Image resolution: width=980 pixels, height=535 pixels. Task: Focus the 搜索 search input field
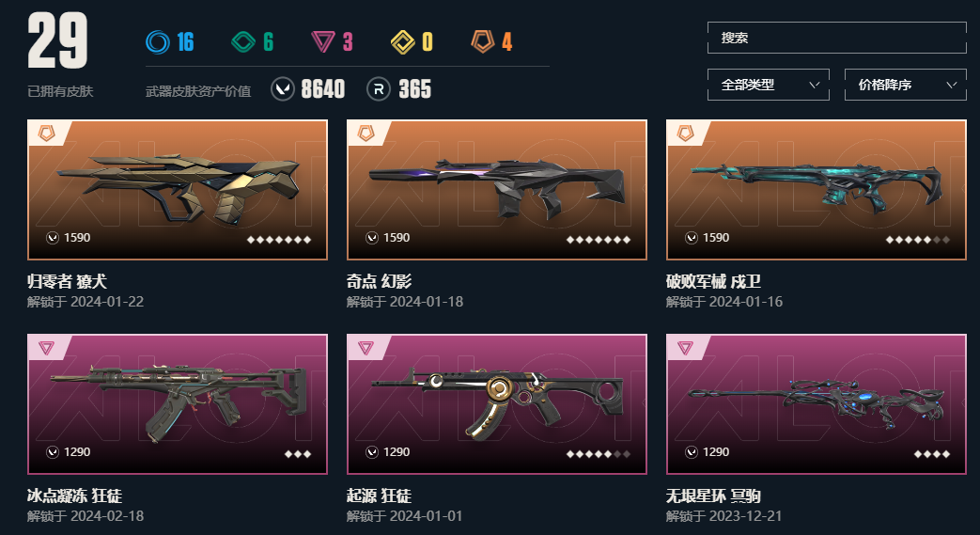tap(837, 38)
